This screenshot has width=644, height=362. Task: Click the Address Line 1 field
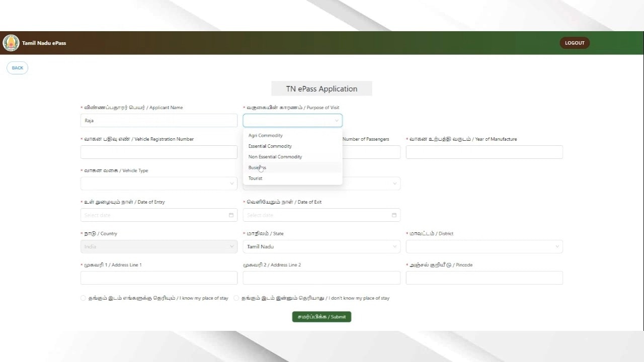click(x=159, y=278)
